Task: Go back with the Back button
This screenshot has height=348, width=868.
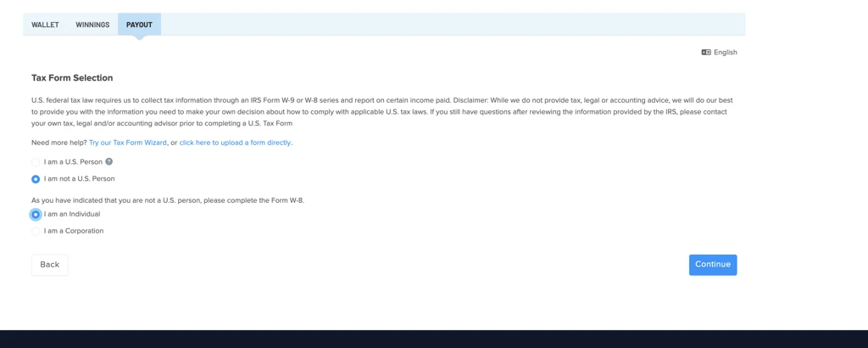Action: (x=50, y=265)
